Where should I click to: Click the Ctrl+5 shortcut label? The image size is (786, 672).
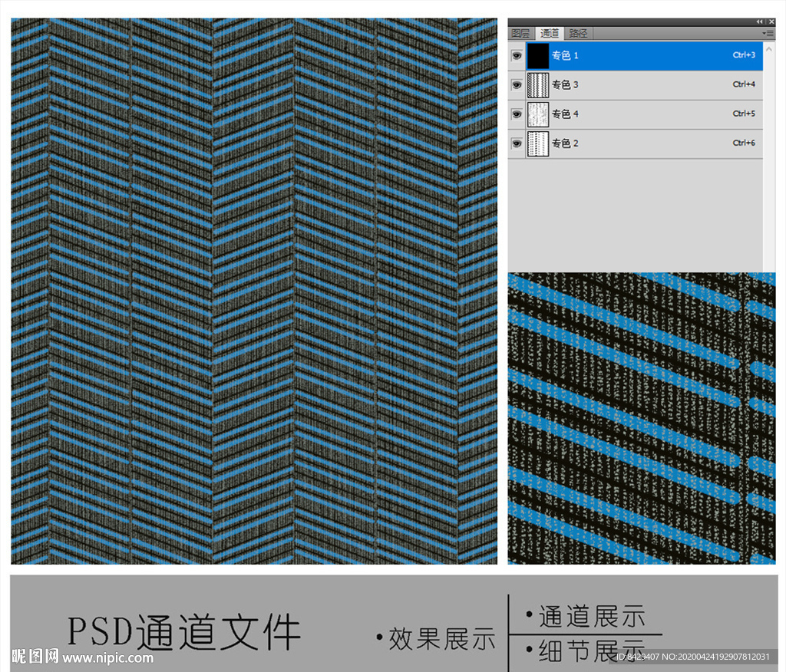pyautogui.click(x=744, y=114)
